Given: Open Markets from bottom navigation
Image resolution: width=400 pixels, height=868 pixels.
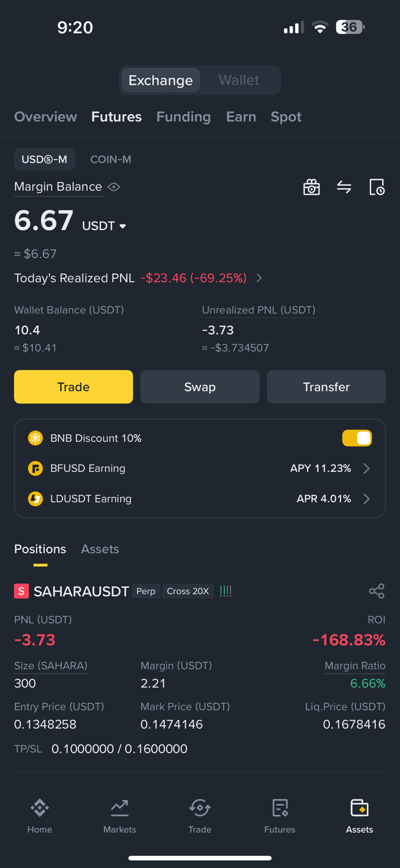Looking at the screenshot, I should click(119, 816).
